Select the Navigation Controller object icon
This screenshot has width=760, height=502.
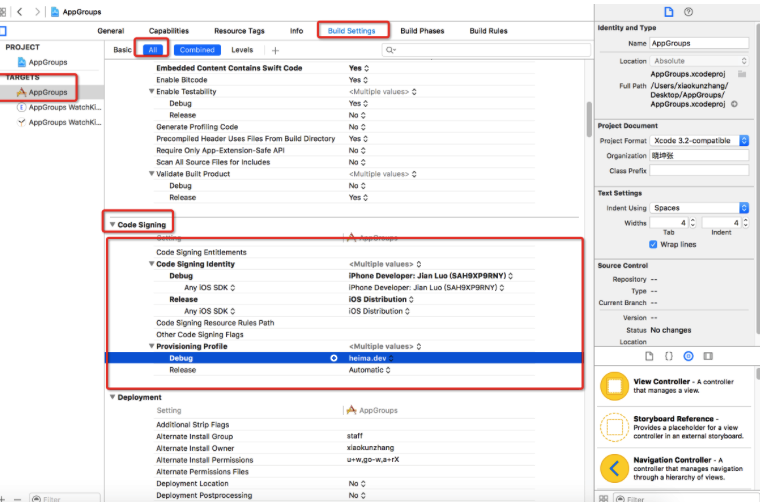pyautogui.click(x=614, y=468)
